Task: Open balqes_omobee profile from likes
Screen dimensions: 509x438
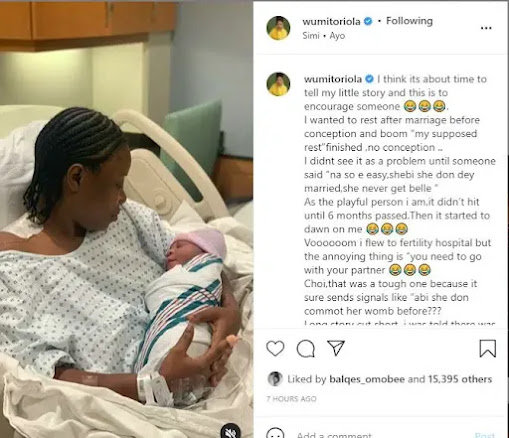Action: [x=367, y=379]
